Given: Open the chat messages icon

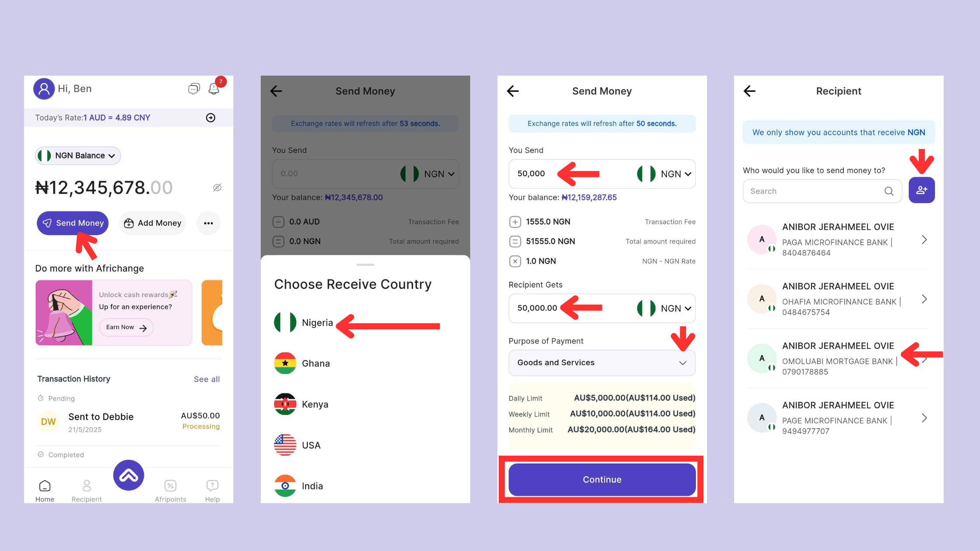Looking at the screenshot, I should (194, 89).
